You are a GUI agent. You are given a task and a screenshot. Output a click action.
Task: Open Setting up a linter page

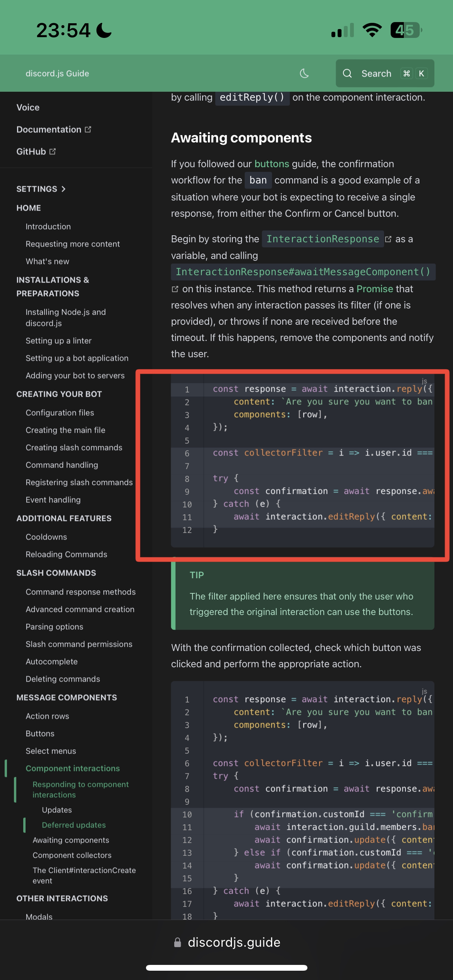[x=58, y=341]
